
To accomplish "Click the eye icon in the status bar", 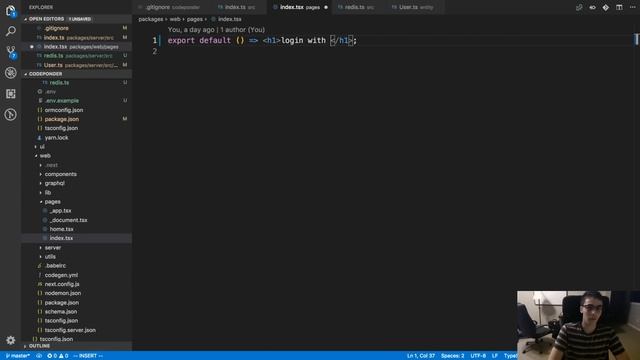I will [x=39, y=356].
